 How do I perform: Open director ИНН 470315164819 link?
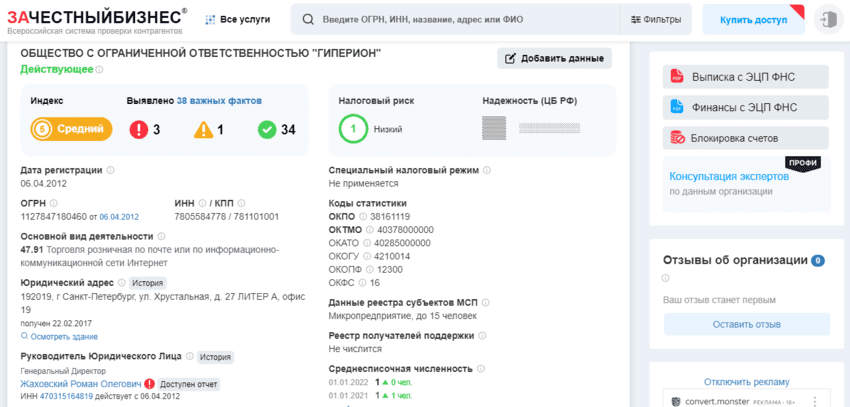point(65,396)
